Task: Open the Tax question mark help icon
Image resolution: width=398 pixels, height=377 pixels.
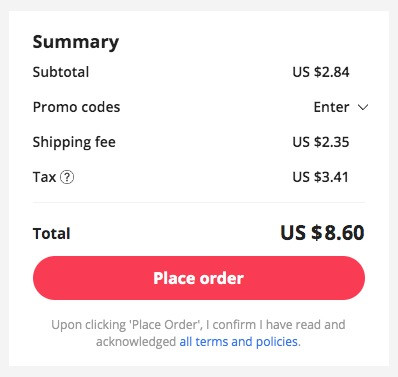Action: coord(67,177)
